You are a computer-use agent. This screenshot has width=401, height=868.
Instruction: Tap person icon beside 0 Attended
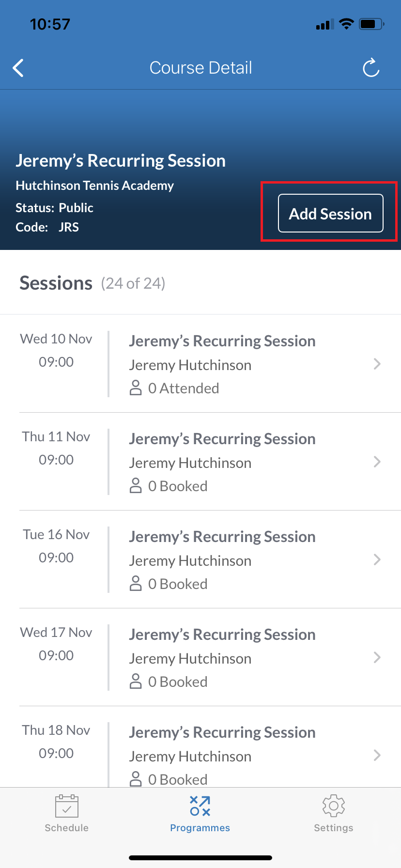(136, 388)
